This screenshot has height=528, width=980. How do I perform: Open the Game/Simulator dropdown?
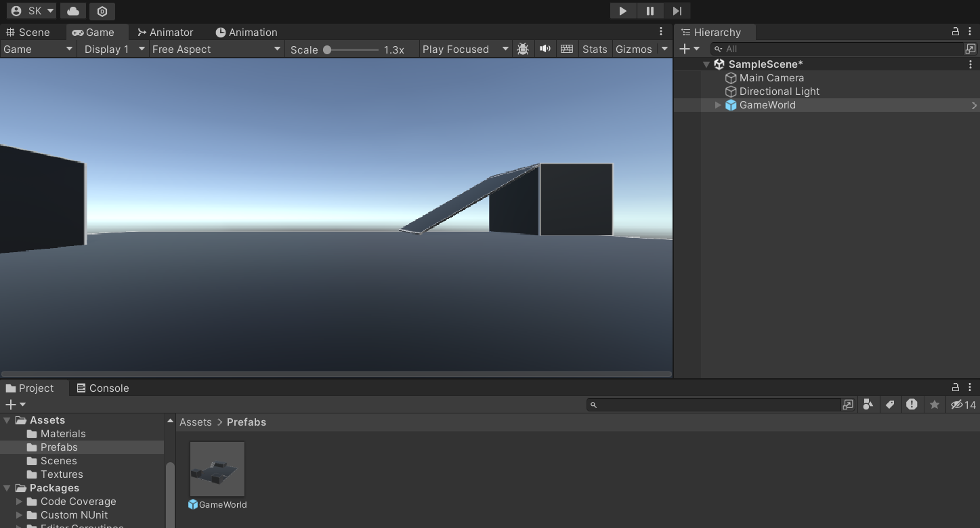[x=38, y=49]
